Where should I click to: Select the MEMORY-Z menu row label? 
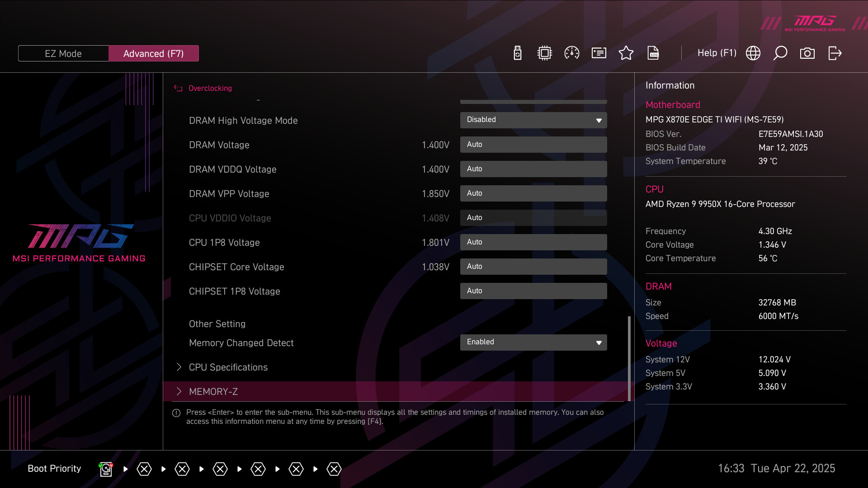(x=213, y=392)
